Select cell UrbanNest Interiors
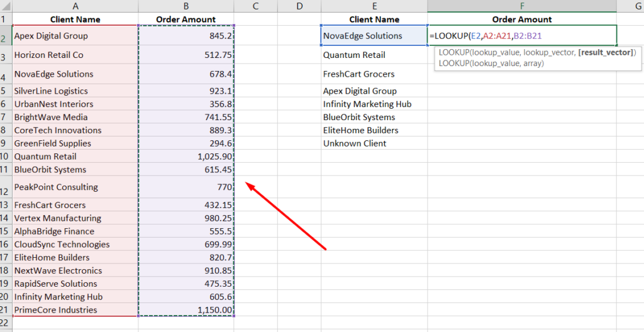 [75, 104]
